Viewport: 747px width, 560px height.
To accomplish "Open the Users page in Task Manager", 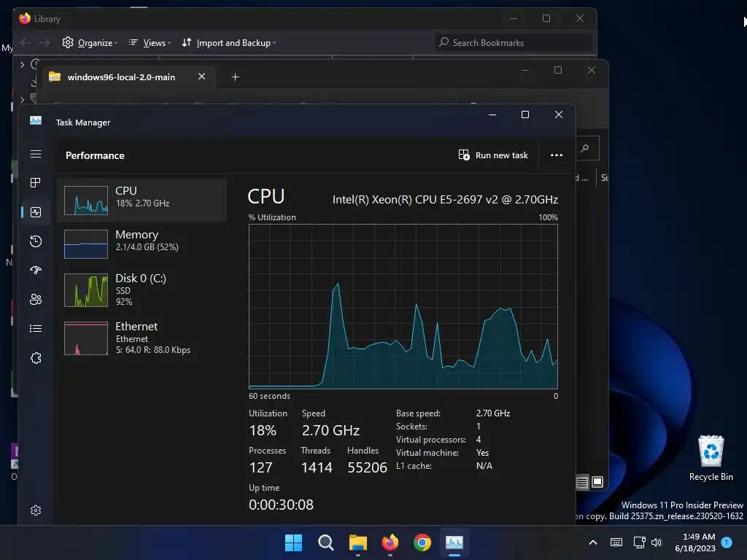I will tap(36, 299).
